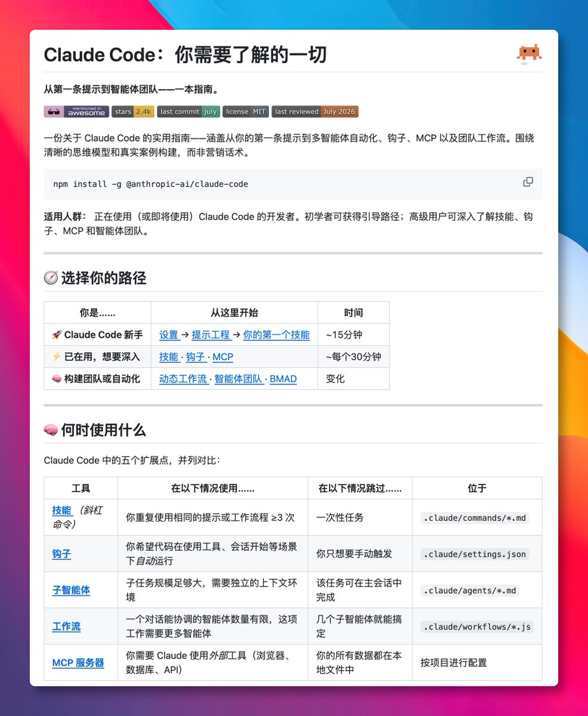Click the 你的所有数据都在本地文件中 cell
This screenshot has height=716, width=588.
pyautogui.click(x=359, y=663)
